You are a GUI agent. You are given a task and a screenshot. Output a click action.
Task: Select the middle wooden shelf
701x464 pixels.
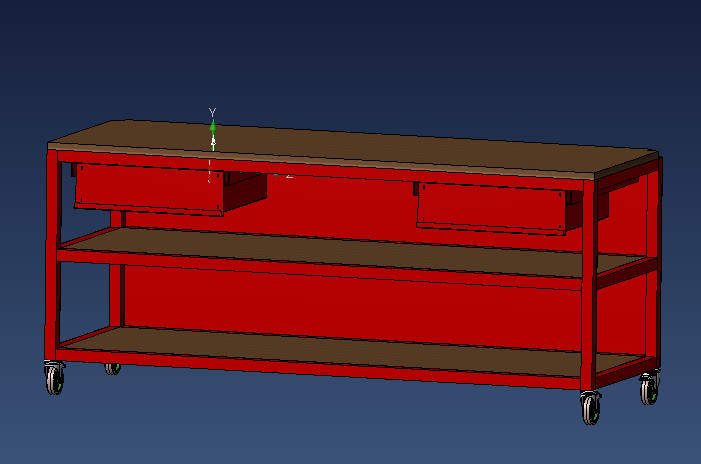[x=353, y=253]
